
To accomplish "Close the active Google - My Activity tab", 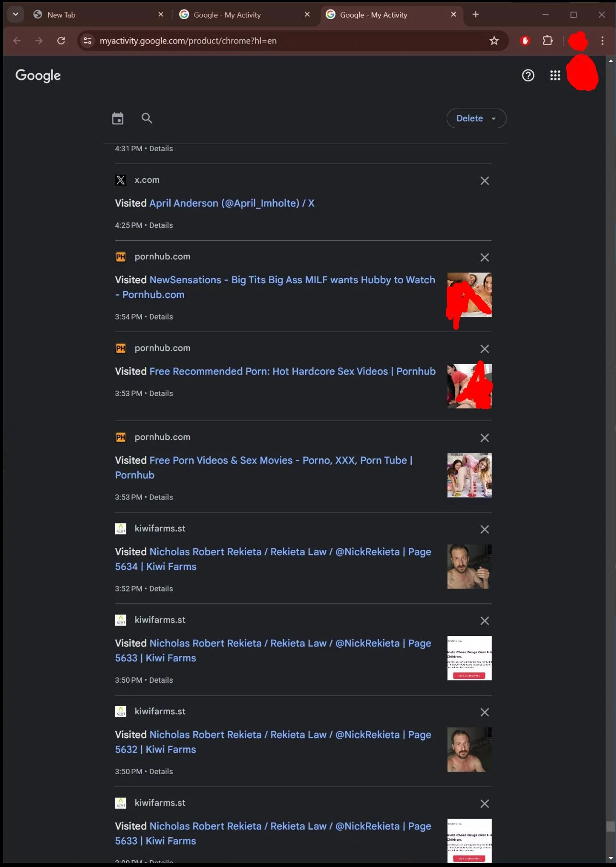I will [x=453, y=14].
